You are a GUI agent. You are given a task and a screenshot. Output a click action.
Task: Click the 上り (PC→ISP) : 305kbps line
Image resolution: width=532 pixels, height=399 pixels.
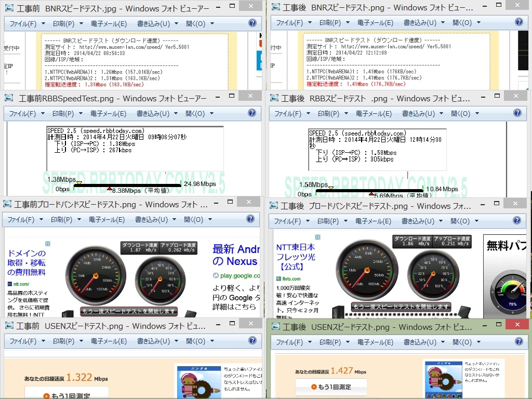coord(354,159)
